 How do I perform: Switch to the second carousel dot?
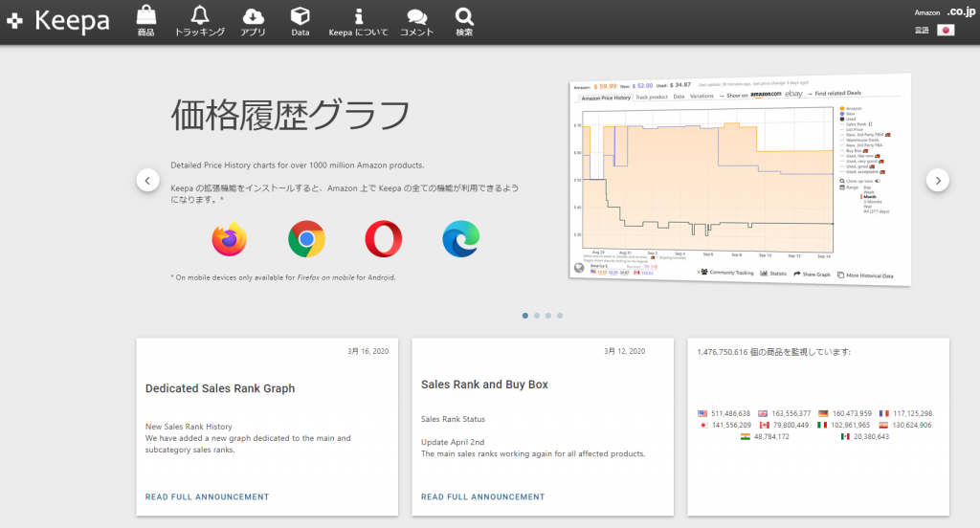point(536,315)
